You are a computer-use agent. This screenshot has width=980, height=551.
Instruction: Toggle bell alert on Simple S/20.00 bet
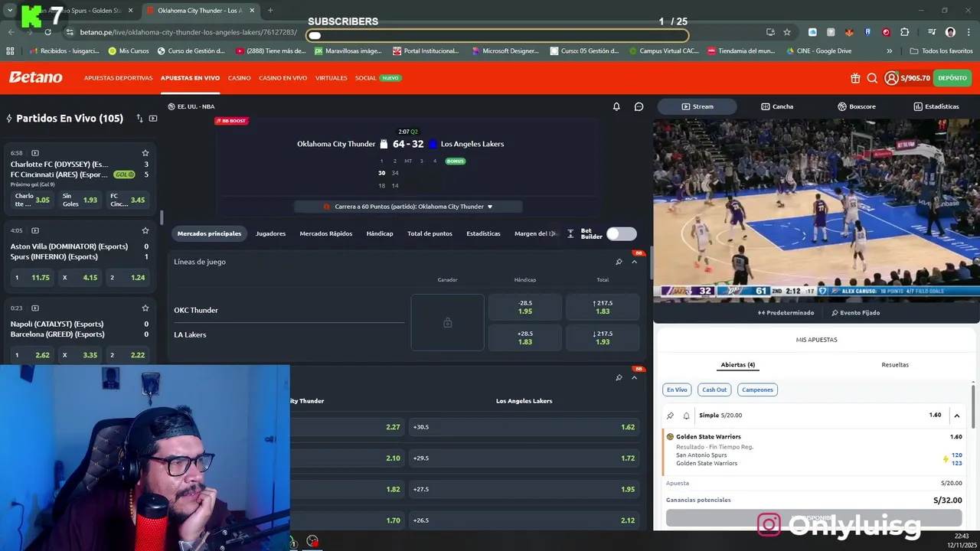(686, 416)
